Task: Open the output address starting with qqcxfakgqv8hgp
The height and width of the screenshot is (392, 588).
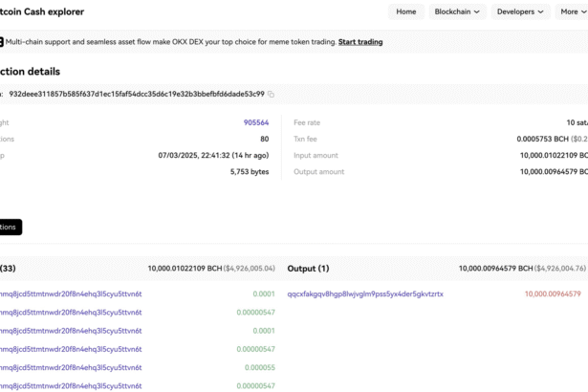Action: pyautogui.click(x=364, y=294)
